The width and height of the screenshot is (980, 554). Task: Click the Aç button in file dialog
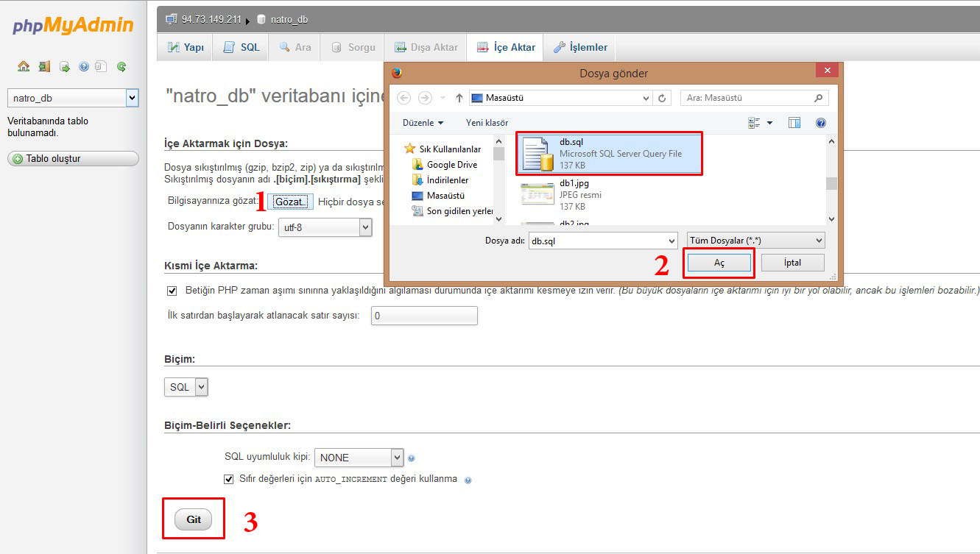pyautogui.click(x=719, y=263)
